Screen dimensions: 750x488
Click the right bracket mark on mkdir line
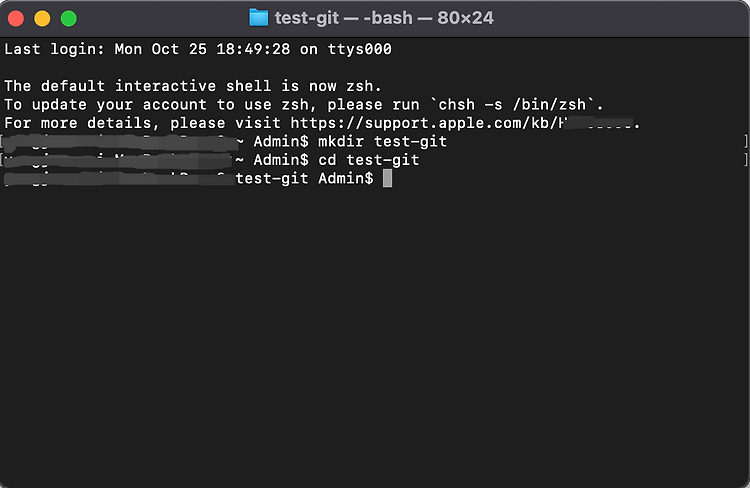point(745,141)
